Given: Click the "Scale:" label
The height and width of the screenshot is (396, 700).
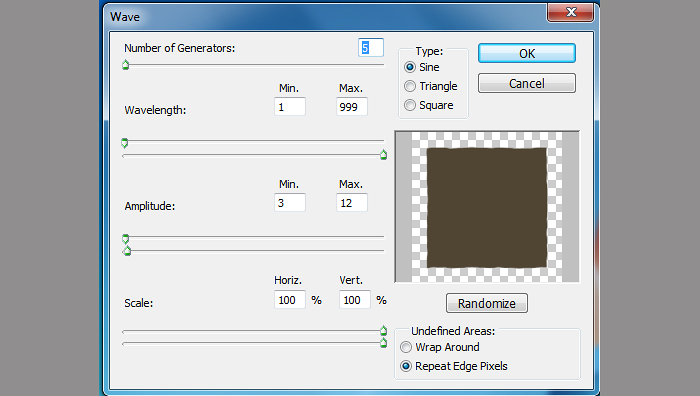Looking at the screenshot, I should (x=138, y=303).
